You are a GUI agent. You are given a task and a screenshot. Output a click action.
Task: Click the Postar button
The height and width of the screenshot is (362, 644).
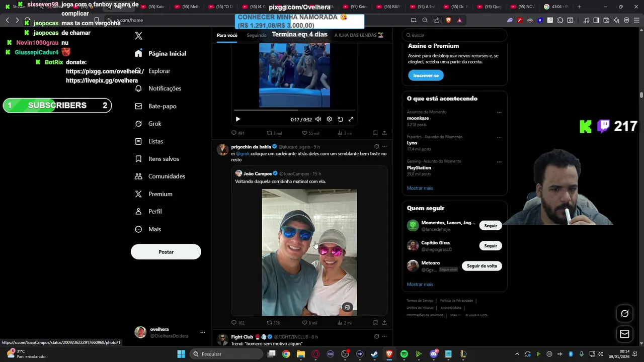(x=166, y=252)
